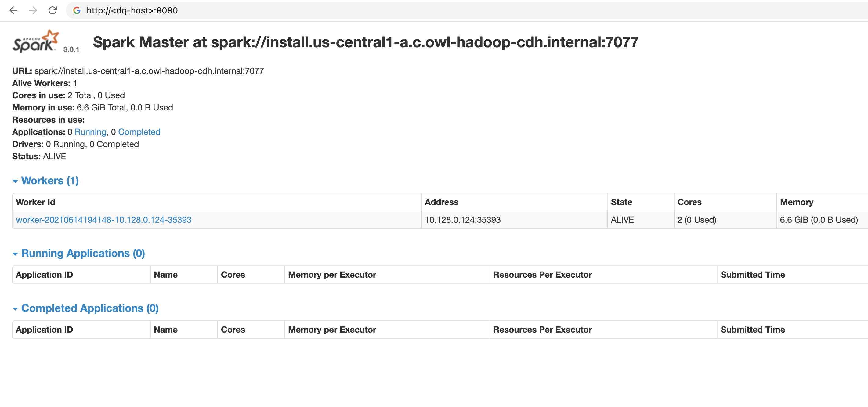Collapse the Completed Applications (0) section

[x=90, y=308]
